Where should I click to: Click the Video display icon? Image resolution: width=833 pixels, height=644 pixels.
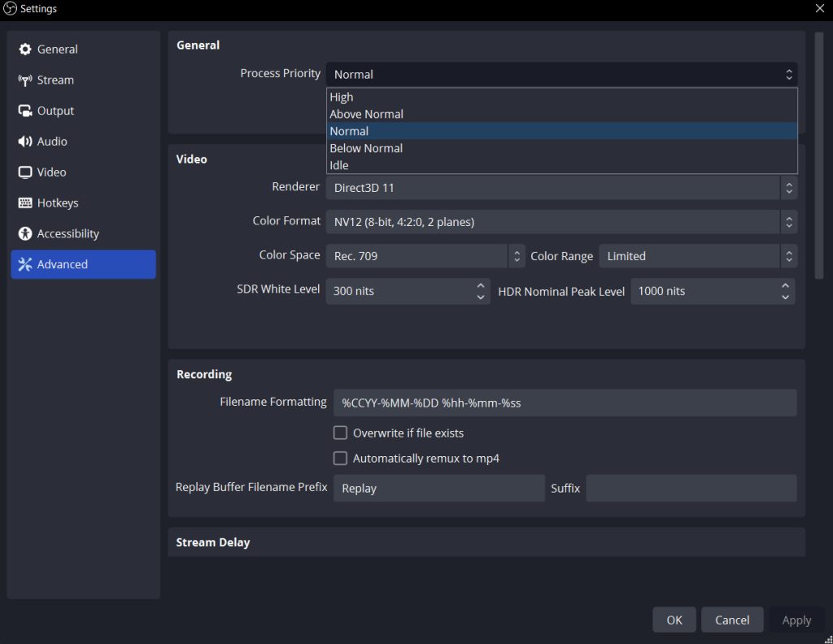point(25,172)
